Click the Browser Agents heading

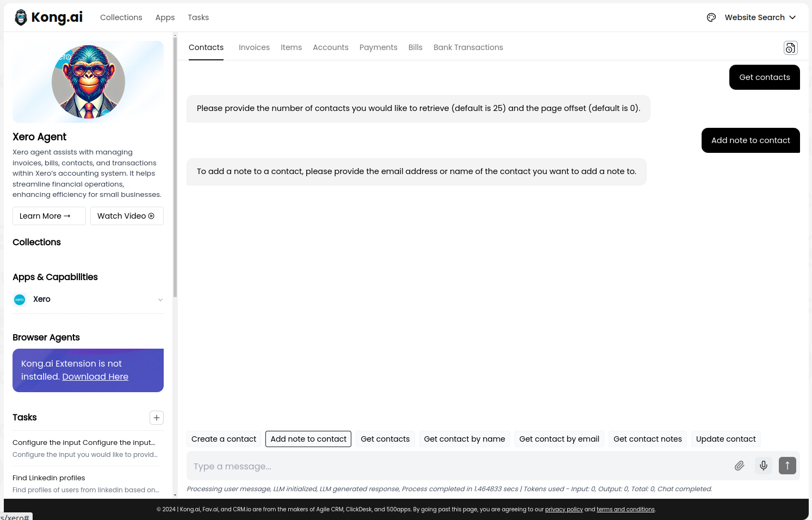point(46,338)
